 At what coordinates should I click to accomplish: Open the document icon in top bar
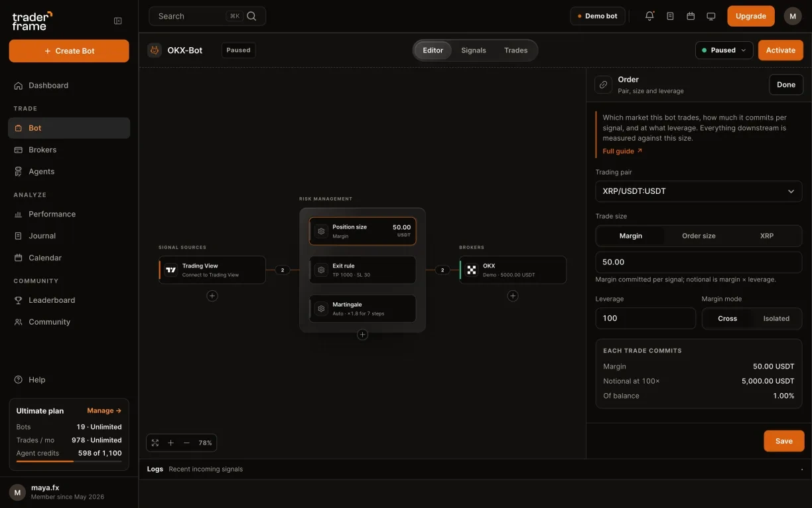tap(670, 16)
